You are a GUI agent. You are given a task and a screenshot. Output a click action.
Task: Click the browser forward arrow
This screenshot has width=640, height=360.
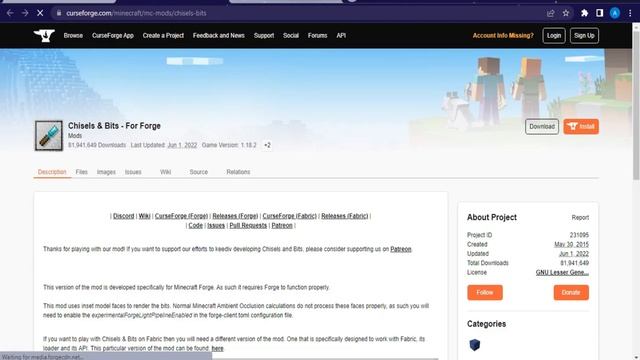pyautogui.click(x=25, y=13)
